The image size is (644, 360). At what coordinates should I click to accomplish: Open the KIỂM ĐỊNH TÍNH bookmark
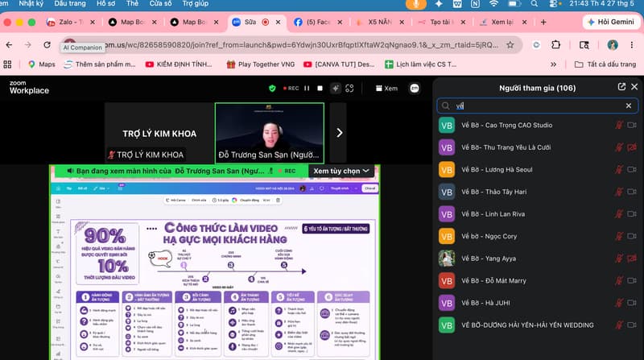pos(179,64)
